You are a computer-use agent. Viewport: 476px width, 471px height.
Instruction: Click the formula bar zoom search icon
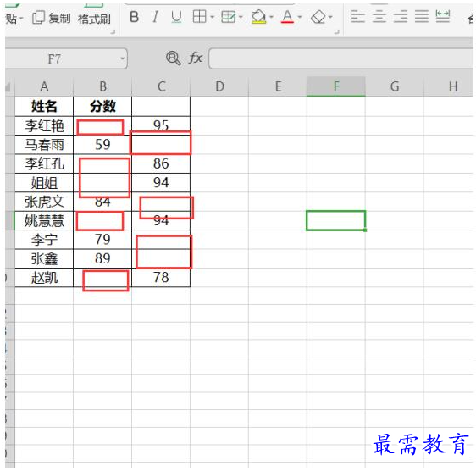(173, 58)
